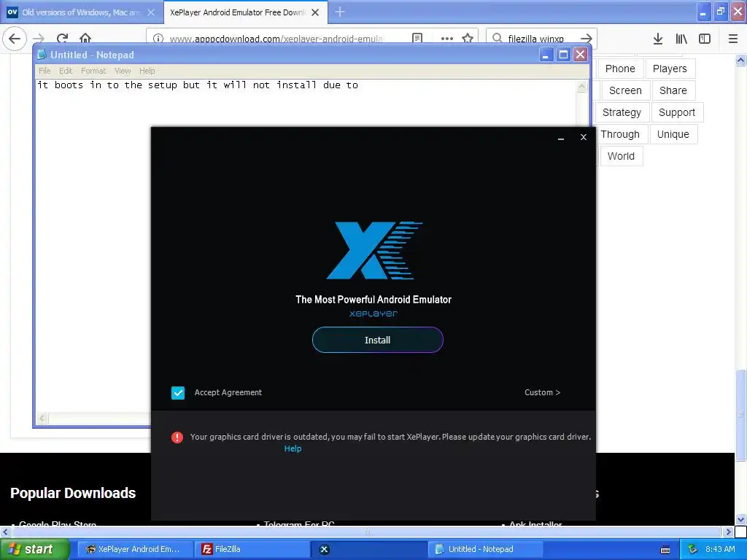This screenshot has height=560, width=747.
Task: Maximize the Notepad window
Action: tap(563, 55)
